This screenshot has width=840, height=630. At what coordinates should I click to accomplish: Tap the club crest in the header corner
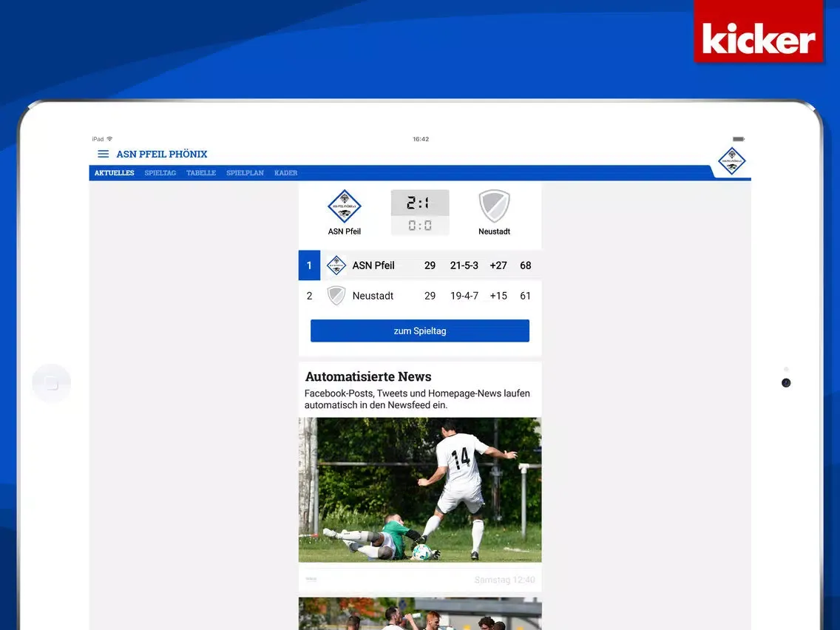pyautogui.click(x=732, y=160)
